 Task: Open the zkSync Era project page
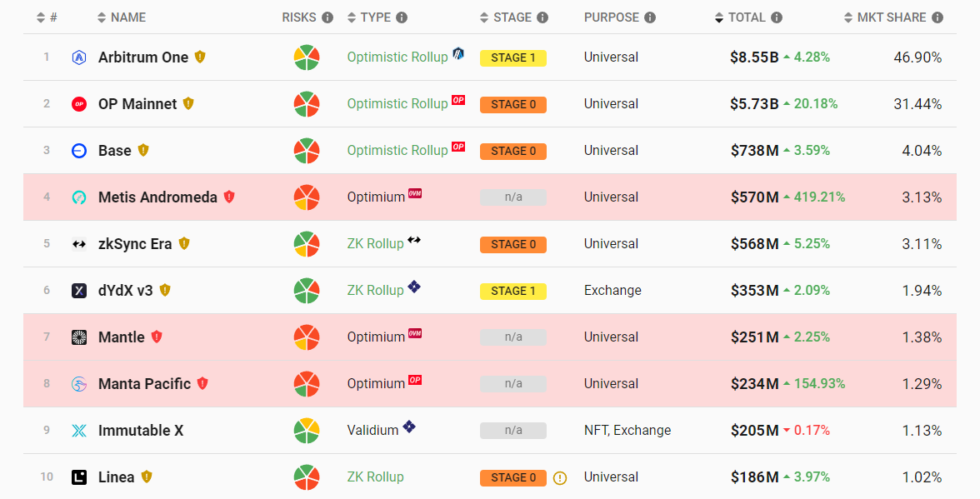click(x=135, y=244)
